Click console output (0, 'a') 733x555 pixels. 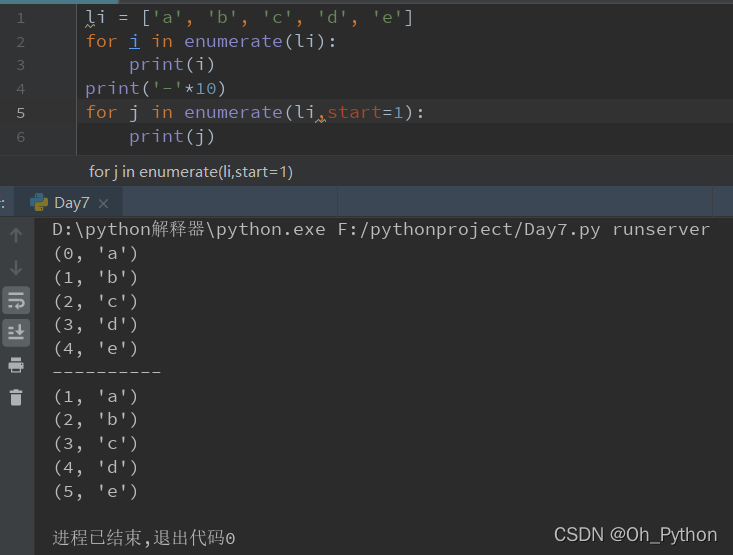(95, 253)
